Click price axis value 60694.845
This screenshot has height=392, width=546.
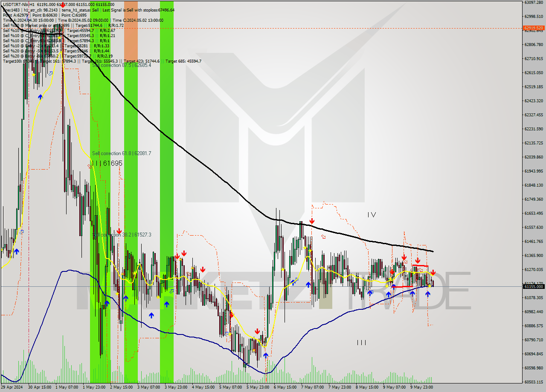(534, 354)
